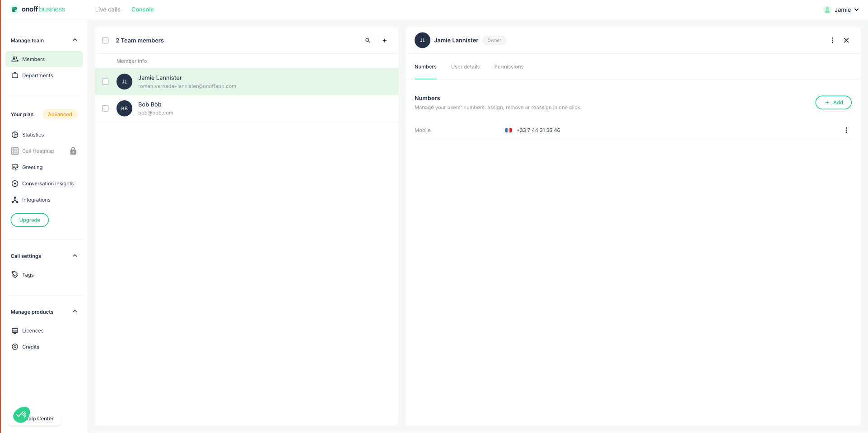The height and width of the screenshot is (433, 868).
Task: Close the Jamie Lannister details panel
Action: 846,40
